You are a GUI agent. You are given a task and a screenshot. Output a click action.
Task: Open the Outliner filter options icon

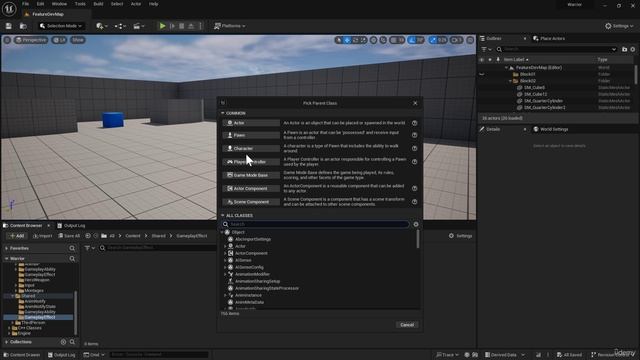(486, 49)
